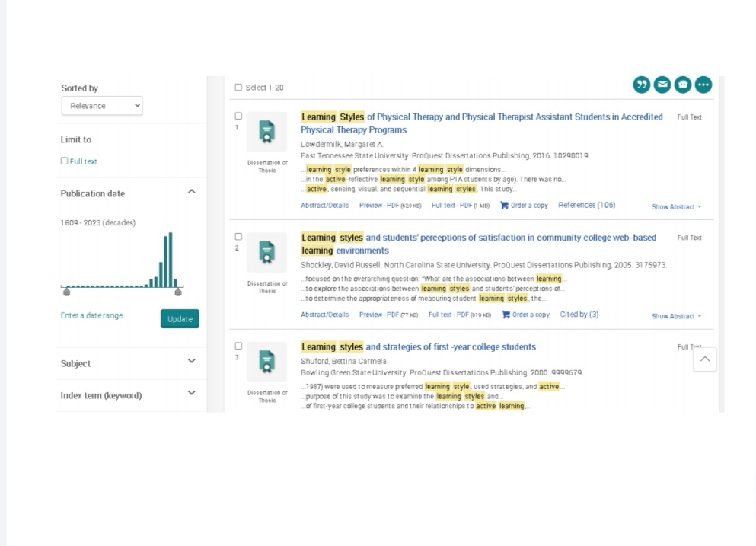Screen dimensions: 756x546
Task: Click the Dissertation icon of result 2
Action: tap(266, 253)
